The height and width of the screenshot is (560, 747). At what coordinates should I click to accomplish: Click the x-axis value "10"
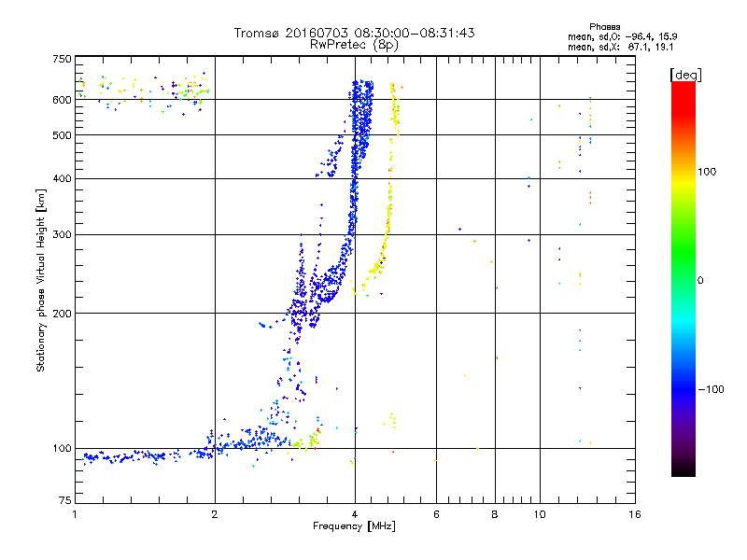540,514
